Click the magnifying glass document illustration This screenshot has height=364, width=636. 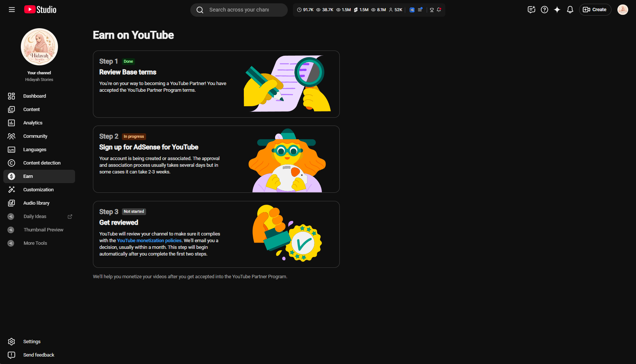pyautogui.click(x=287, y=84)
